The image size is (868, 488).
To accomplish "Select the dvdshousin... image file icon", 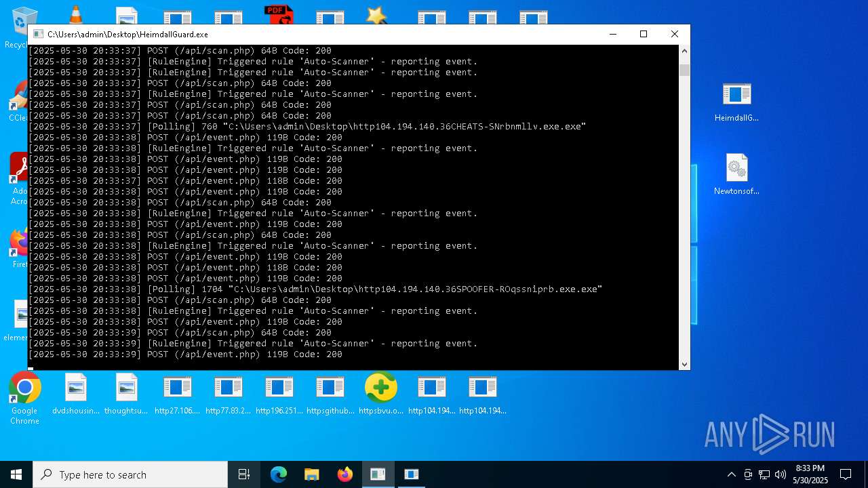I will pos(76,394).
